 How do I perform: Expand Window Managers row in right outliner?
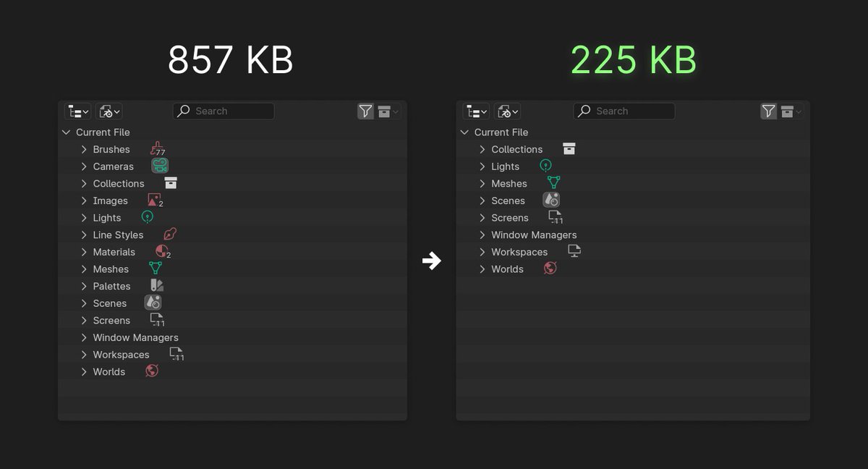[x=482, y=234]
